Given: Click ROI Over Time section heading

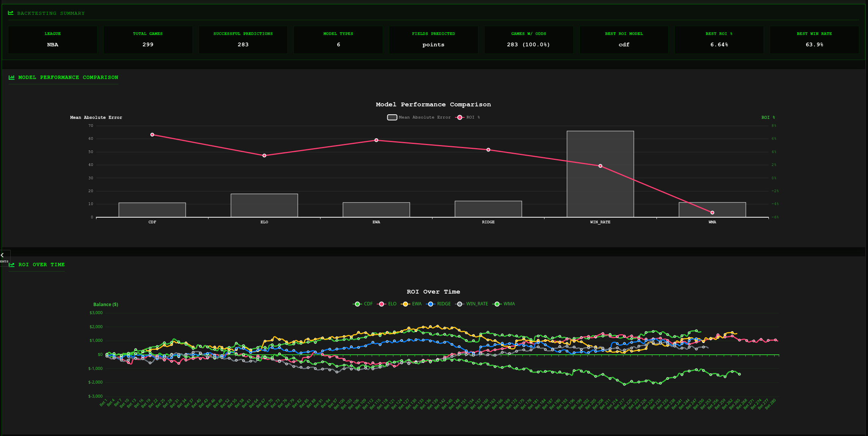Looking at the screenshot, I should [x=41, y=265].
